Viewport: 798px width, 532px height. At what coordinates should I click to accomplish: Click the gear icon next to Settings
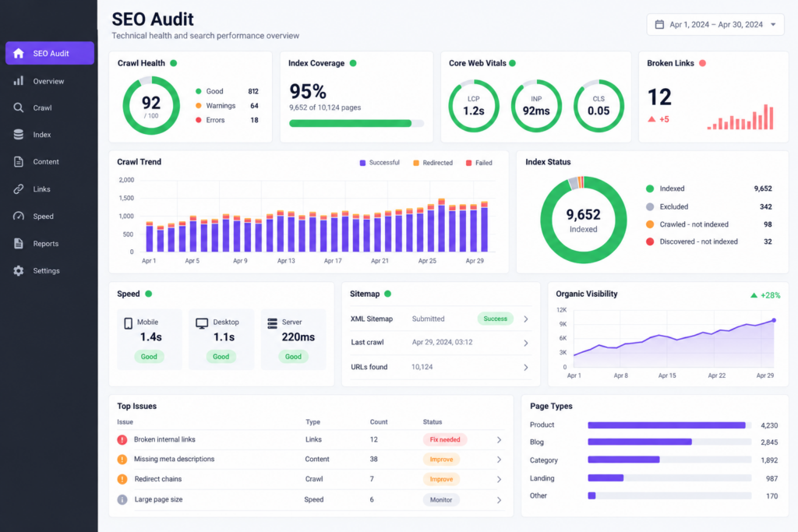point(19,270)
